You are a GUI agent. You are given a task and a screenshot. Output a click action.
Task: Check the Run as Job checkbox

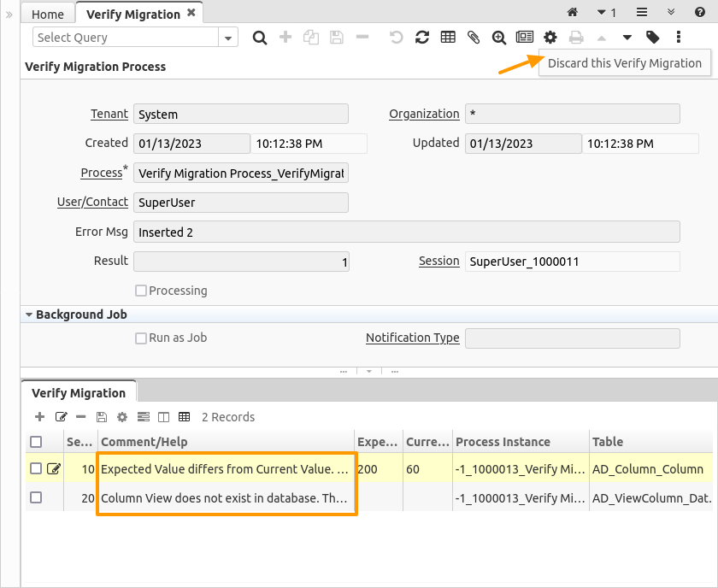141,338
